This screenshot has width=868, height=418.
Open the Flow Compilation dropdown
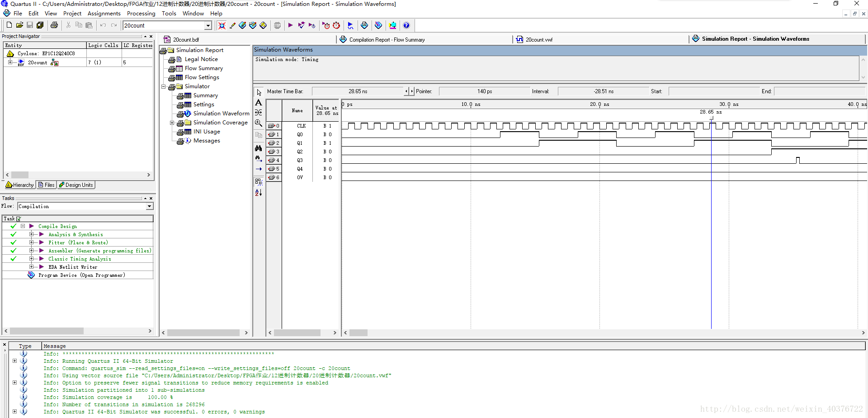[x=149, y=206]
